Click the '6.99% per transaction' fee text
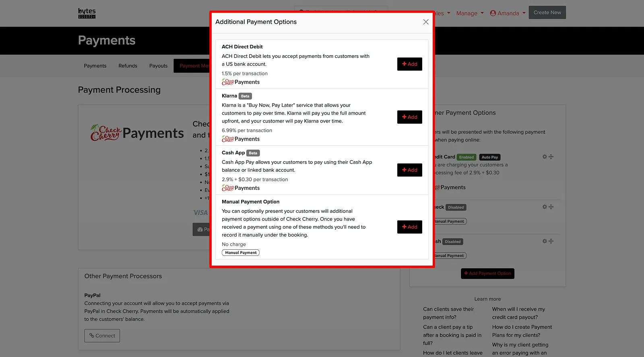 [x=247, y=131]
